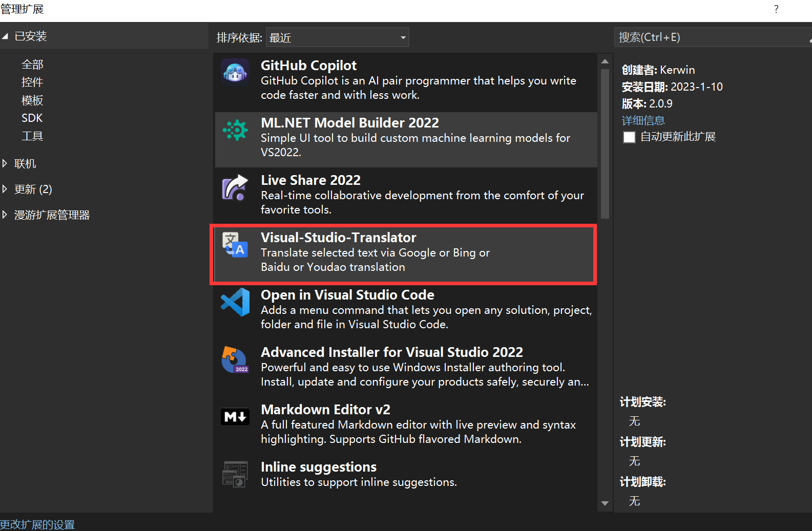Viewport: 812px width, 531px height.
Task: Select the Advanced Installer for Visual Studio 2022 title
Action: tap(392, 352)
